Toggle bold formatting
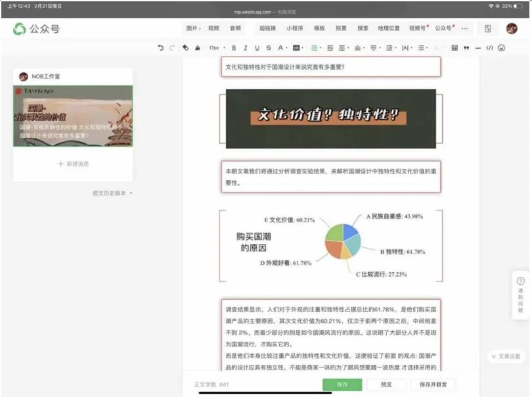Screen dimensions: 532x397 (234, 48)
